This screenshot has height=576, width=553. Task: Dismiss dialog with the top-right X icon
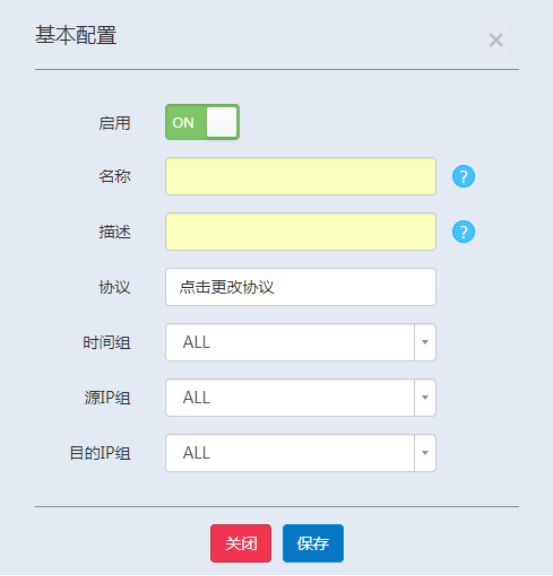tap(496, 40)
